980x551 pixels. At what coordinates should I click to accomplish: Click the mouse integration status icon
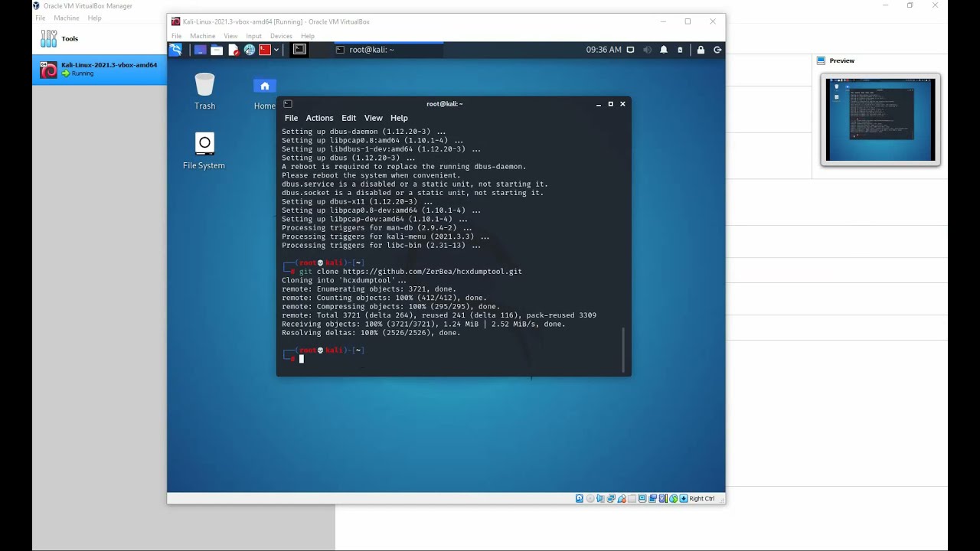(673, 498)
